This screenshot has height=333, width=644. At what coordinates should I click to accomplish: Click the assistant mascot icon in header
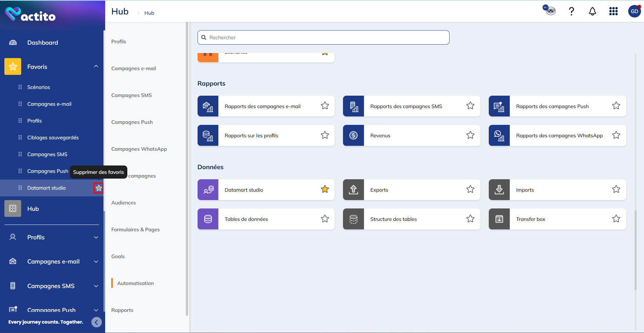tap(549, 10)
